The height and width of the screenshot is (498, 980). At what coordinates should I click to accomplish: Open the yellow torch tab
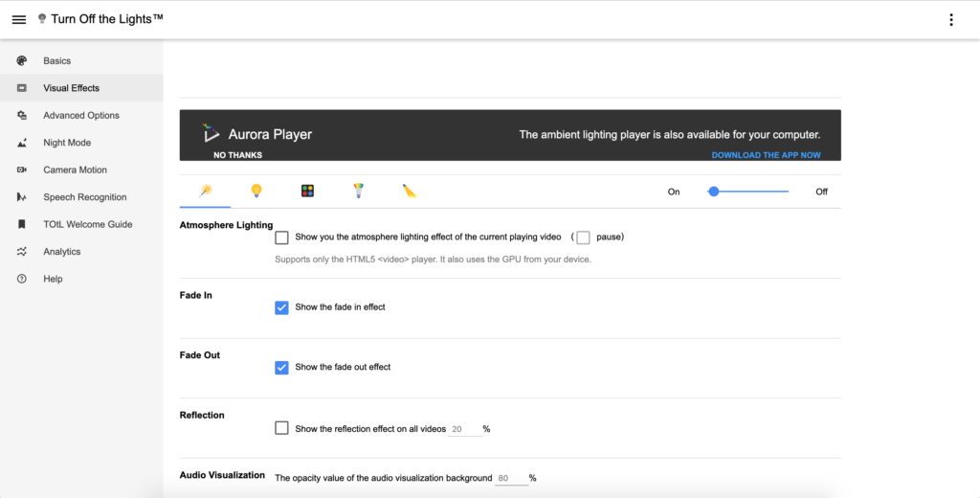pos(410,192)
